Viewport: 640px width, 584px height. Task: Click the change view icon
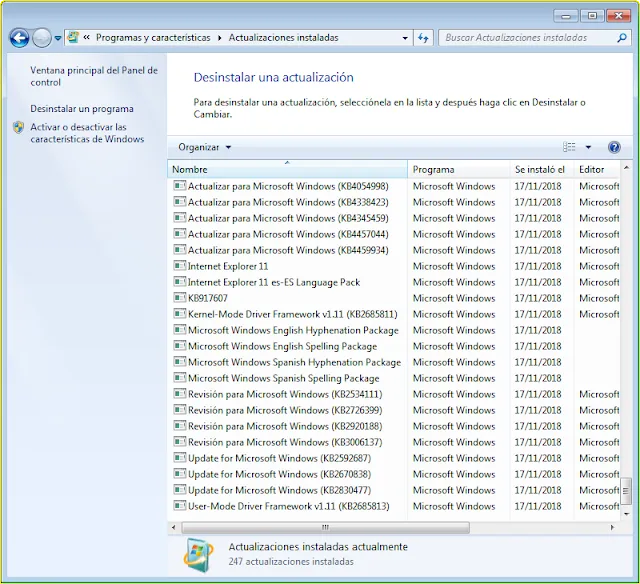(569, 147)
